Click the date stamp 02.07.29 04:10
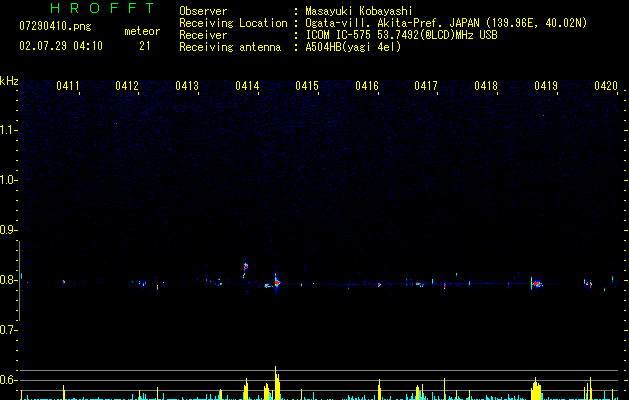 61,46
